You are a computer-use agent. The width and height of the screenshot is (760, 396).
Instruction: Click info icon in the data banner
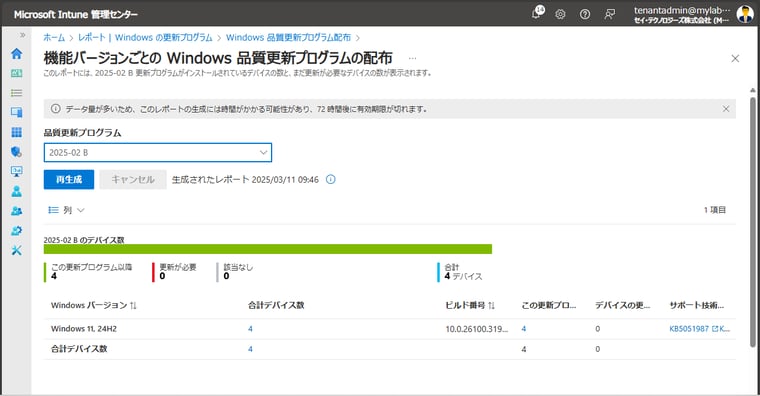(x=55, y=109)
